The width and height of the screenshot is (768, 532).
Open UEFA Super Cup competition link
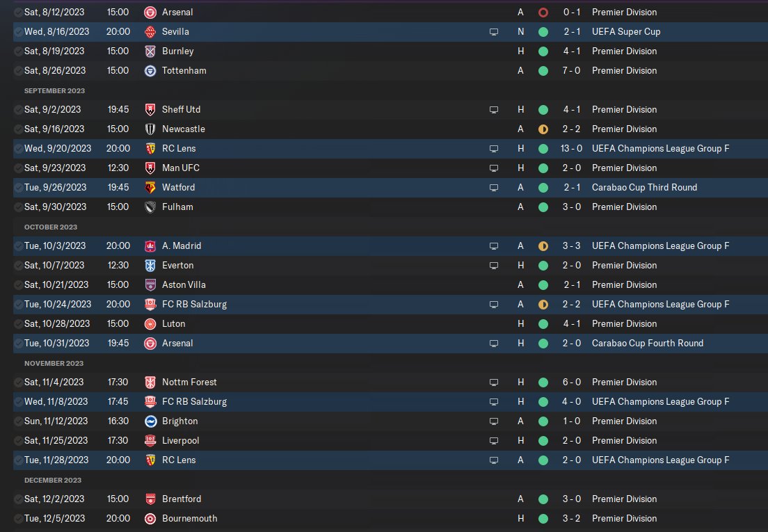click(x=626, y=32)
